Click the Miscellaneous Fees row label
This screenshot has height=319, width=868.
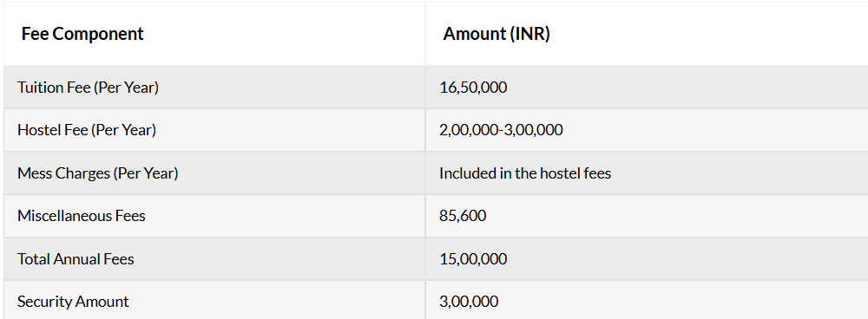click(82, 216)
